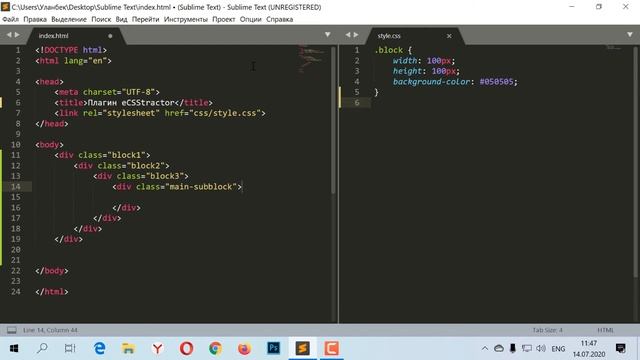Screen dimensions: 640x360
Task: Open right pane tab list dropdown
Action: (x=630, y=35)
